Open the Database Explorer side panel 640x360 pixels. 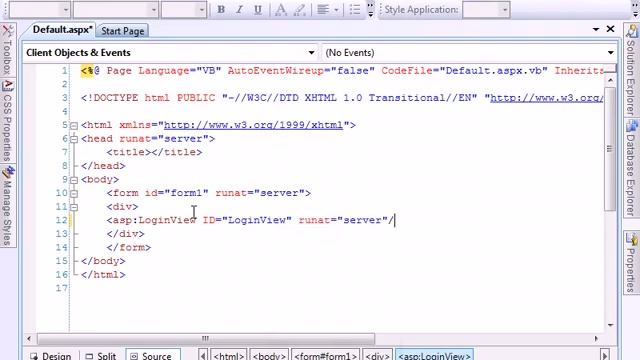(631, 169)
